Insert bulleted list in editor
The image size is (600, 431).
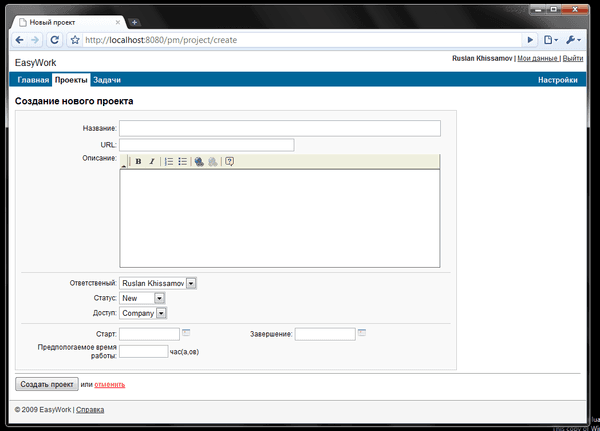point(183,162)
